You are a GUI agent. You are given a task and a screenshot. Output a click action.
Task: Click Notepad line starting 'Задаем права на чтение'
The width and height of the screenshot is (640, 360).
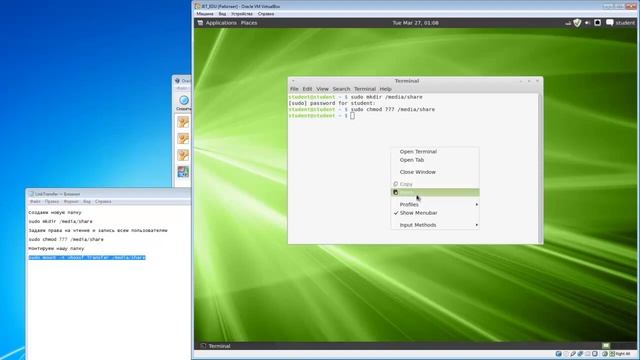tap(98, 231)
